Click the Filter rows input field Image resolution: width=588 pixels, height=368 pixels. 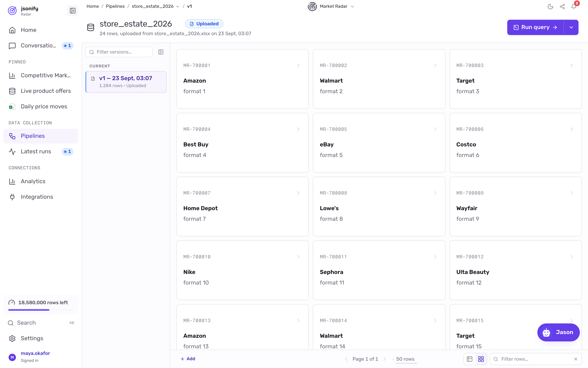click(x=536, y=359)
